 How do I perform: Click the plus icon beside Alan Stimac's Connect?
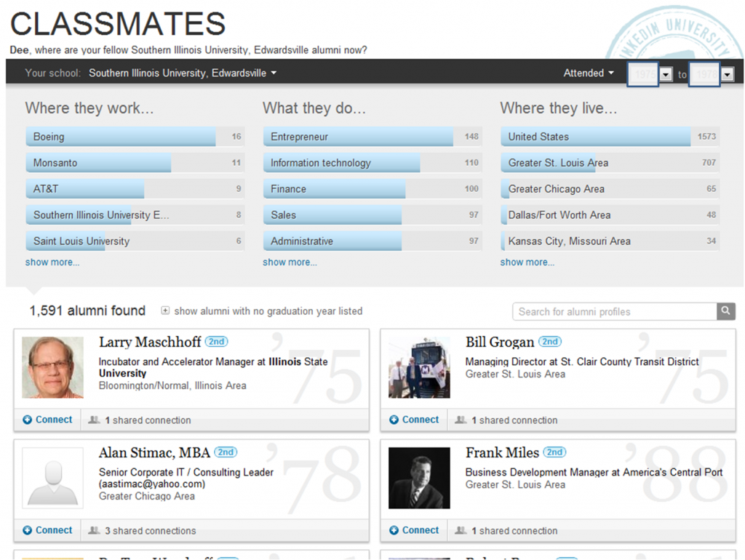[28, 530]
